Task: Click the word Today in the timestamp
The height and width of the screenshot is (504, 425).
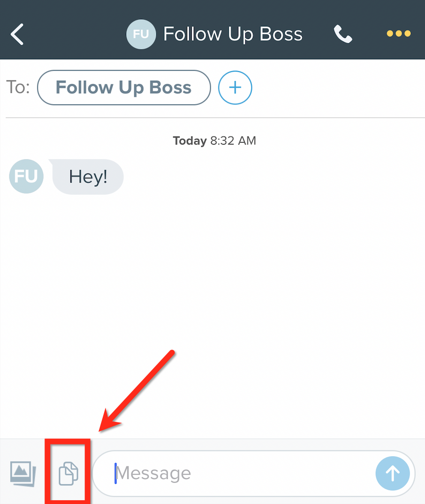Action: point(190,140)
